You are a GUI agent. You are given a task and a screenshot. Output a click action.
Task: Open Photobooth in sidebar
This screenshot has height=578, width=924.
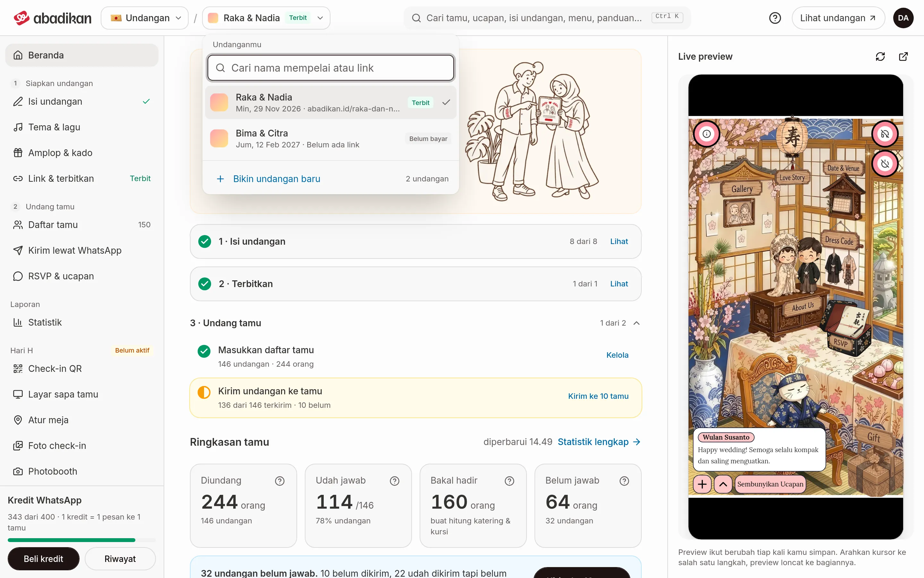coord(82,471)
